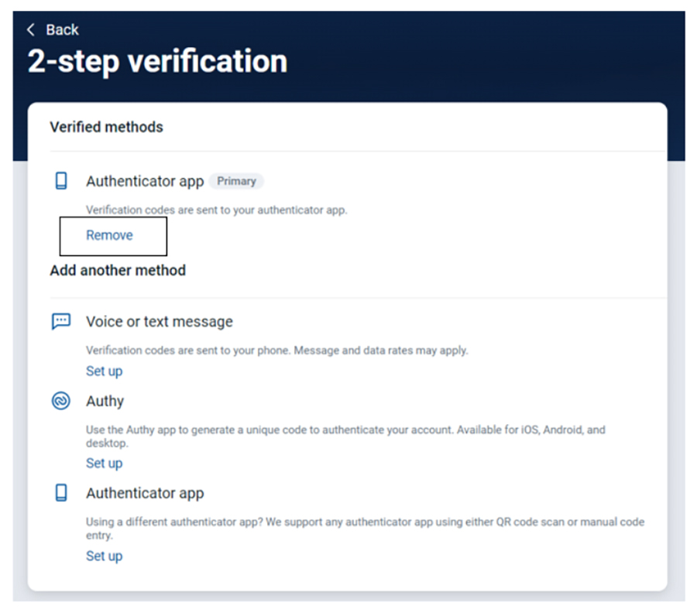Click the Verified methods section heading
The height and width of the screenshot is (616, 697).
tap(106, 127)
